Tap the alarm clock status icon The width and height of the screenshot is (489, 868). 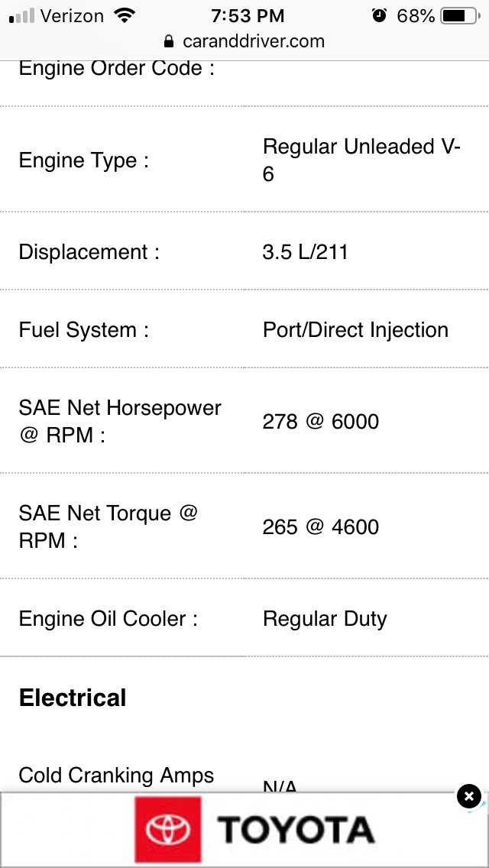379,15
